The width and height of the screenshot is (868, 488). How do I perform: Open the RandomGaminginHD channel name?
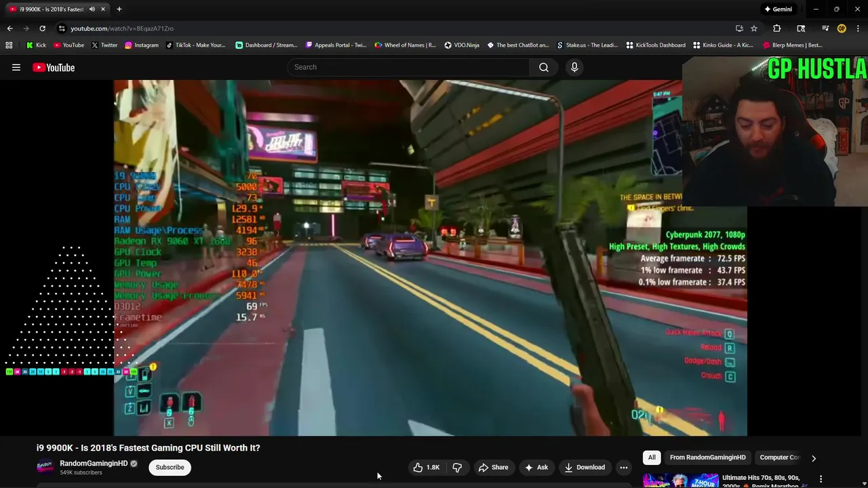(x=94, y=464)
